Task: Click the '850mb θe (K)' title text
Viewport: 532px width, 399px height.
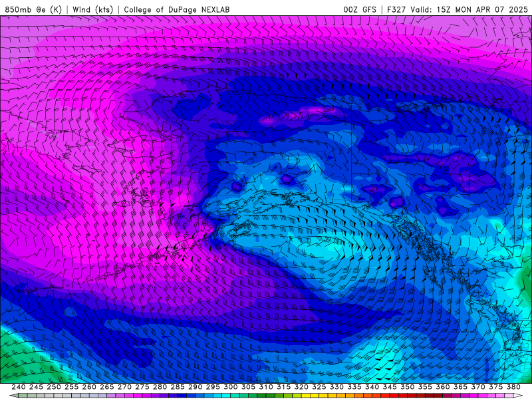Action: (x=33, y=9)
